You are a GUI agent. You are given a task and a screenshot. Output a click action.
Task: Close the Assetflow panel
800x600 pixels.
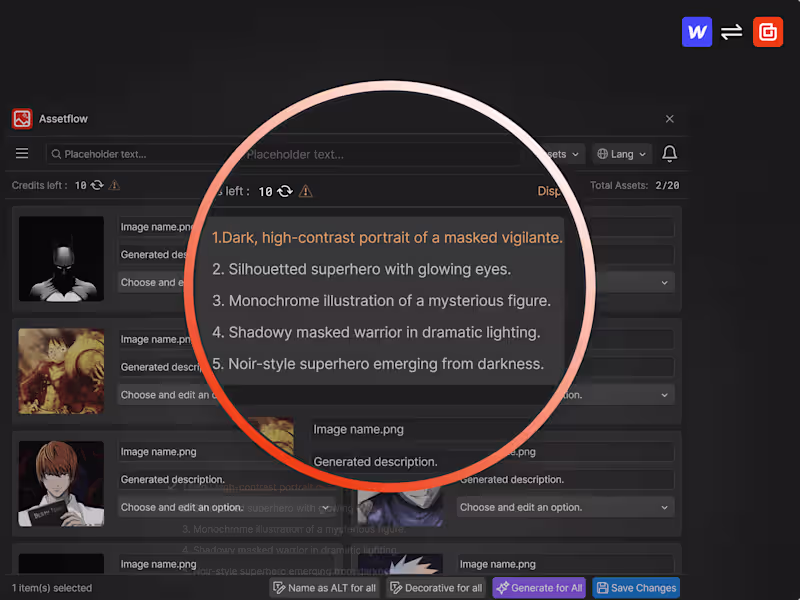[x=669, y=119]
